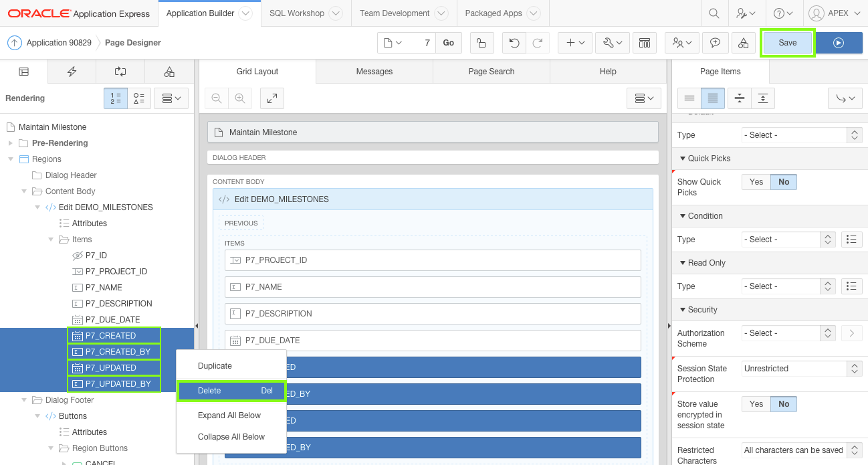The image size is (868, 465).
Task: Choose Delete from the context menu
Action: 231,391
